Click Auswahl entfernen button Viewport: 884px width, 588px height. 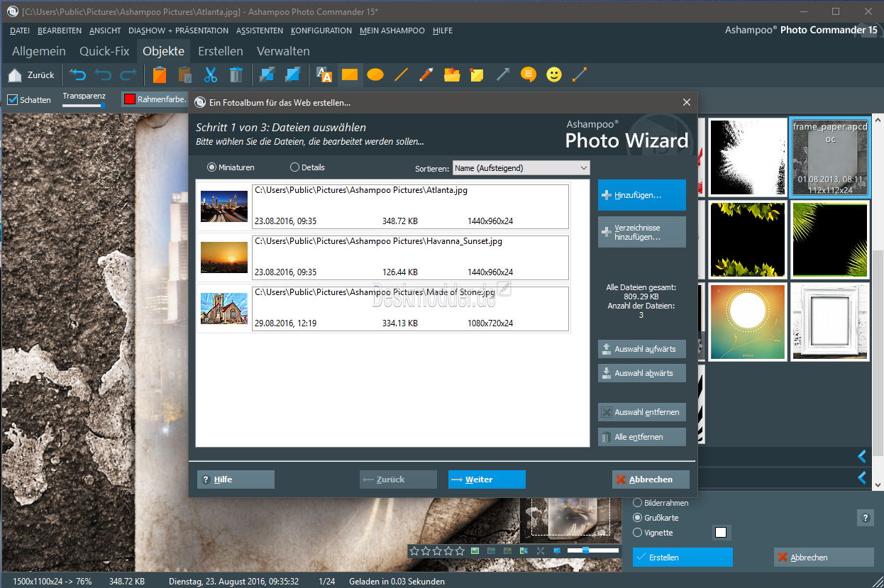click(642, 412)
